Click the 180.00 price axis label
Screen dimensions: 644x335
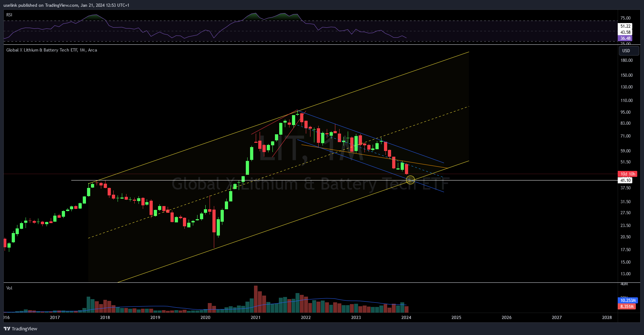[x=627, y=60]
